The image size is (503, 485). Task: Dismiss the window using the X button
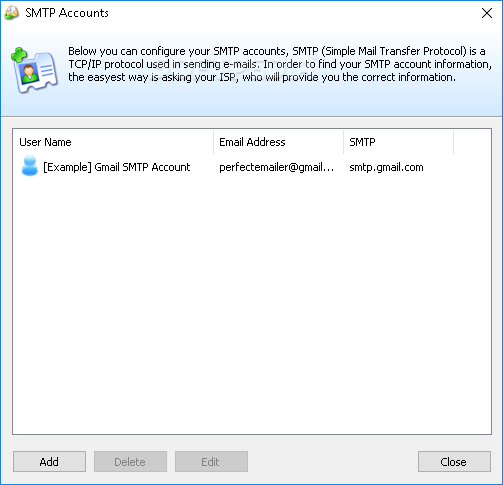487,13
